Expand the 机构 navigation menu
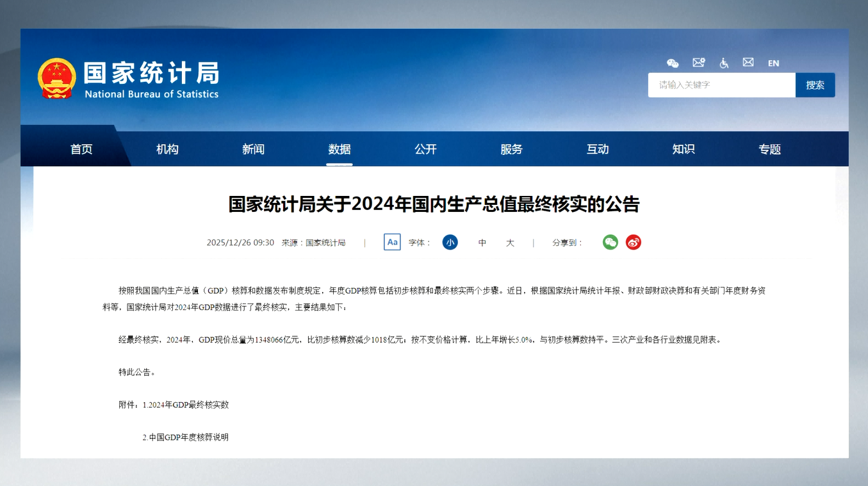868x486 pixels. tap(167, 149)
